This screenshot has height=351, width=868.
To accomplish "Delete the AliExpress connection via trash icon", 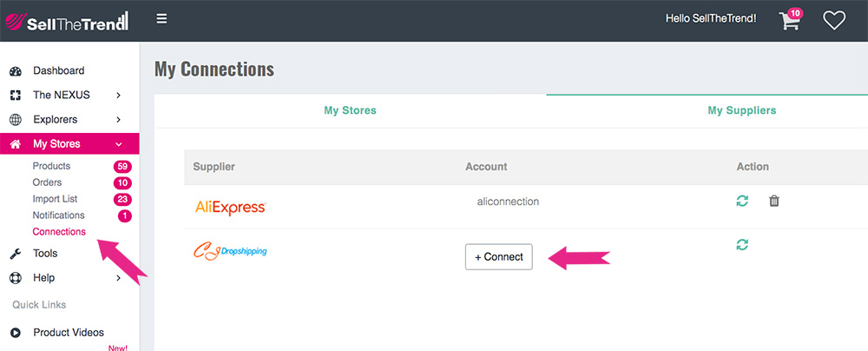I will point(774,201).
